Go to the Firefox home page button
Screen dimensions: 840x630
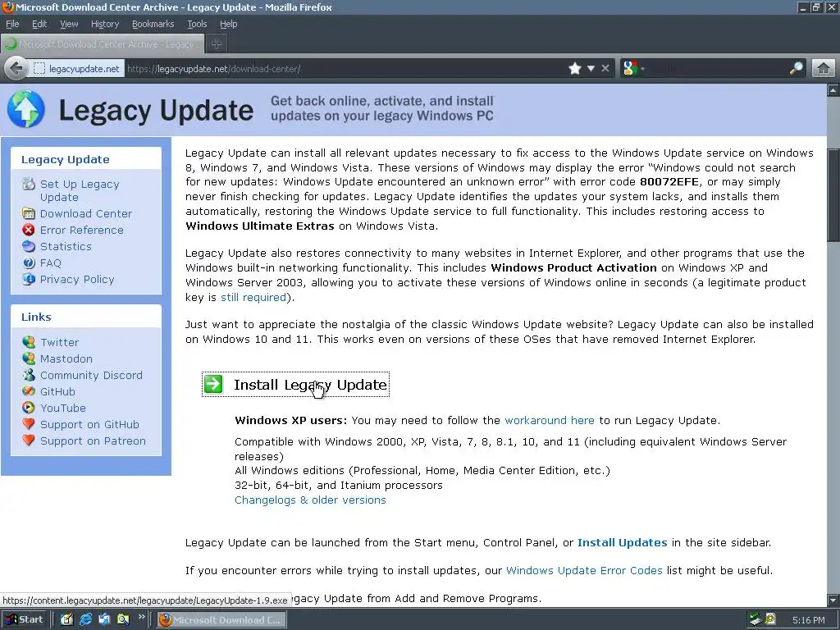pyautogui.click(x=824, y=69)
